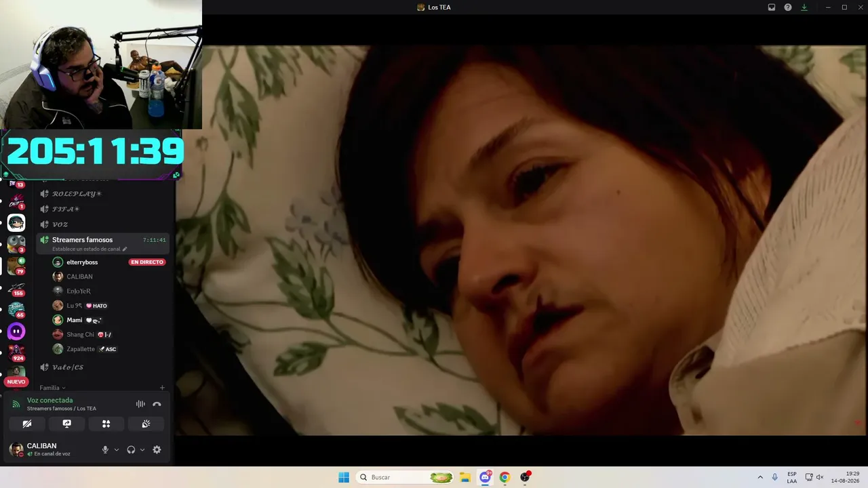This screenshot has height=488, width=868.
Task: Deafen headphones in user panel
Action: point(131,449)
